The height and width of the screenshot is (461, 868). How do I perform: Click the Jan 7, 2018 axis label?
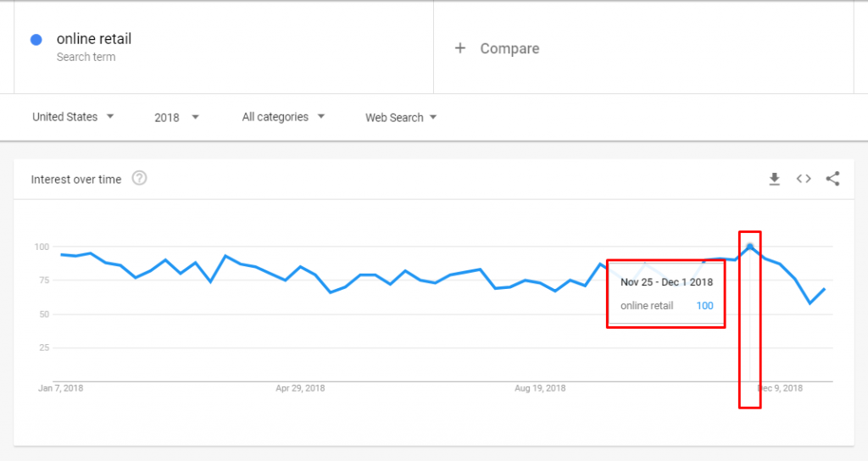[x=60, y=388]
